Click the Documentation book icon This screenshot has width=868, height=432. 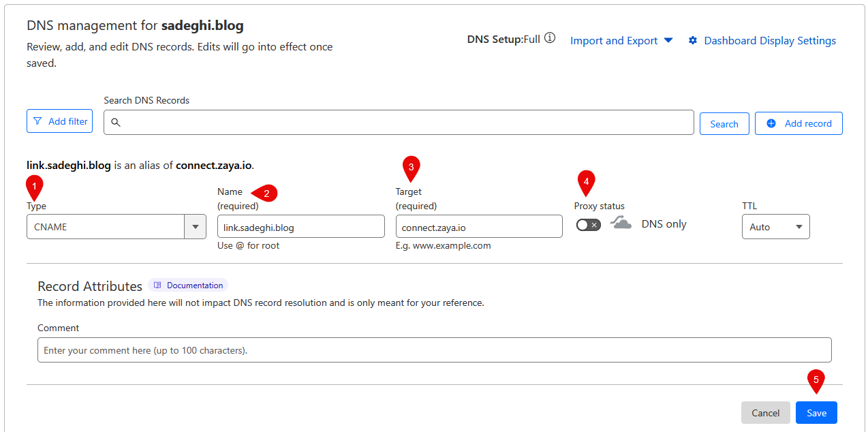pos(157,286)
